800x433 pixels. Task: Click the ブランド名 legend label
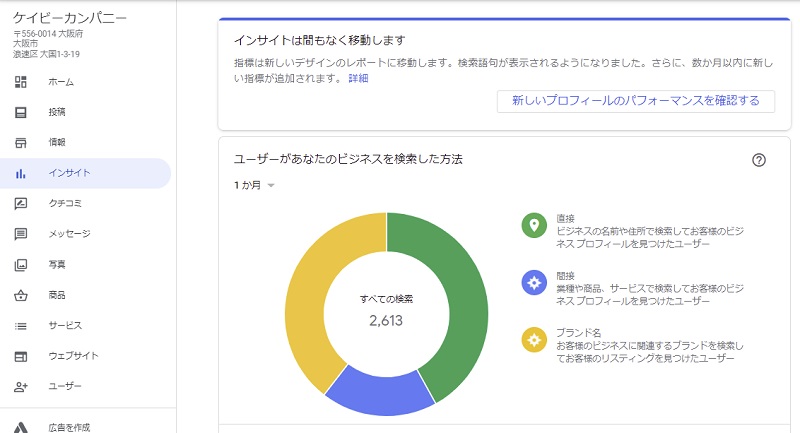(579, 333)
